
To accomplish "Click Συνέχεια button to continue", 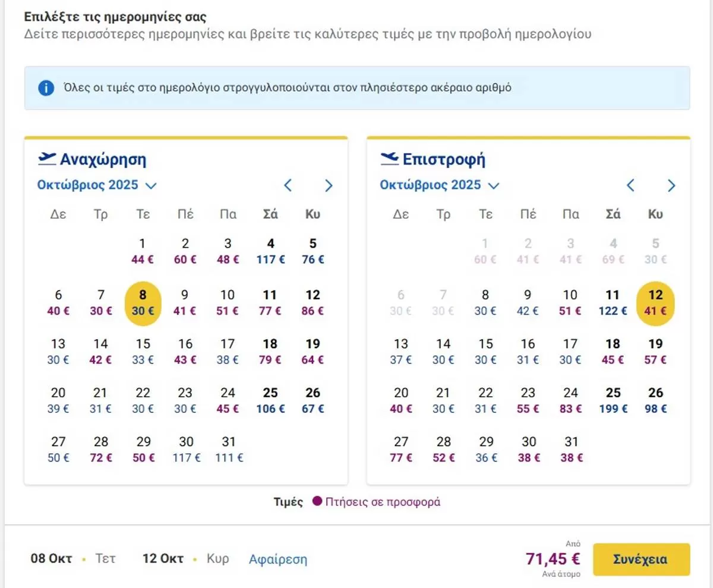I will 642,559.
